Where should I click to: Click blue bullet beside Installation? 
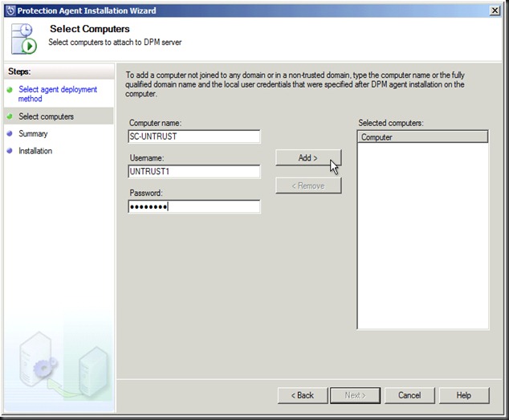pyautogui.click(x=10, y=151)
